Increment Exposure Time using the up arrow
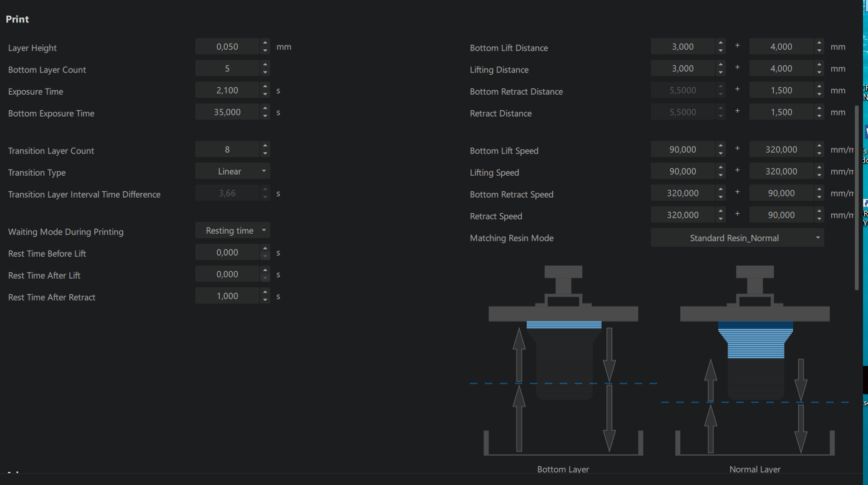868x485 pixels. click(265, 87)
